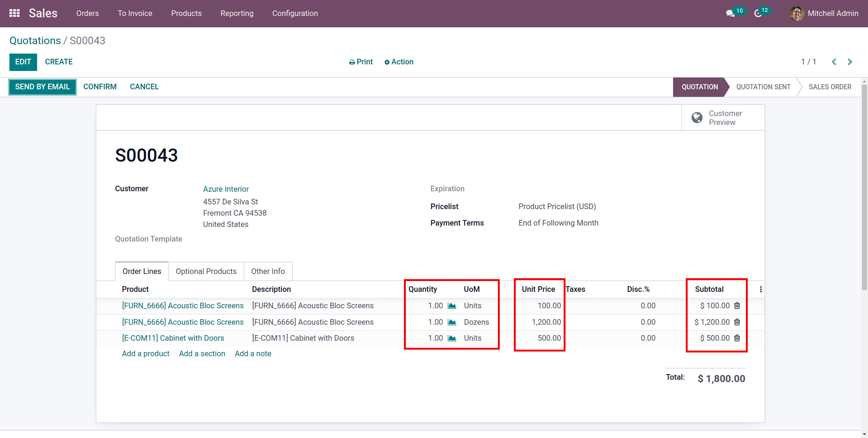Switch to the Optional Products tab
This screenshot has height=438, width=868.
click(x=206, y=271)
